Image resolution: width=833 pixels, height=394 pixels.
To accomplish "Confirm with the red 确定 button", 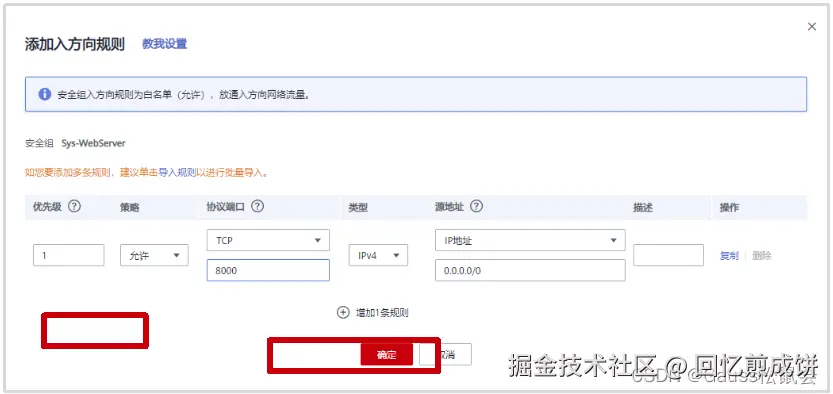I will tap(387, 355).
